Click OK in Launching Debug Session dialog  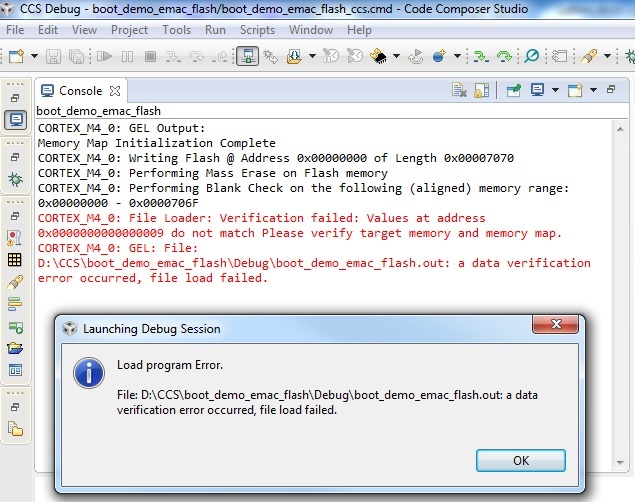(521, 460)
